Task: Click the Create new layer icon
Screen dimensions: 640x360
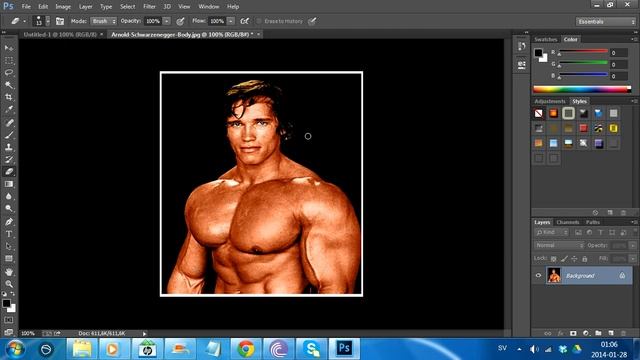Action: coord(611,333)
